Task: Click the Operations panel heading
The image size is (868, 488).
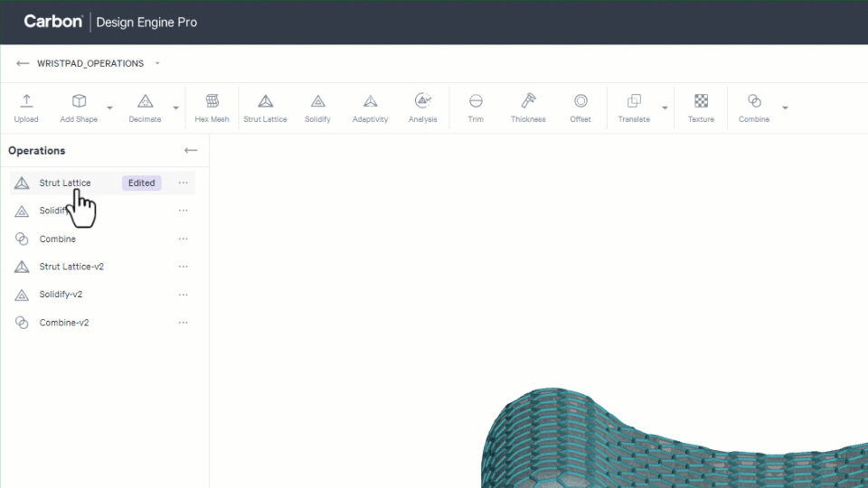Action: (36, 151)
